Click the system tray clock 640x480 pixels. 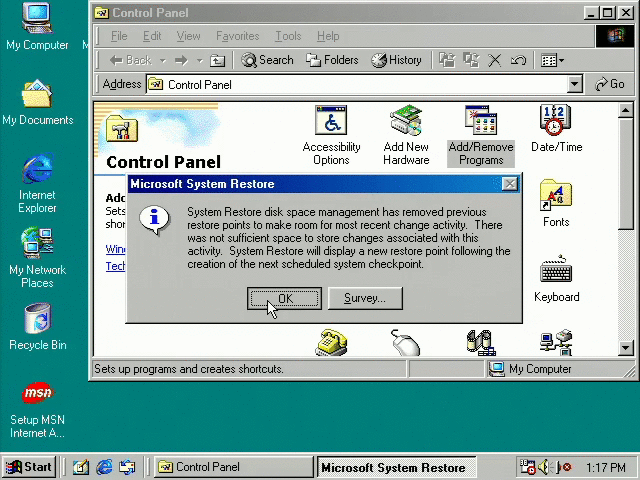[606, 467]
